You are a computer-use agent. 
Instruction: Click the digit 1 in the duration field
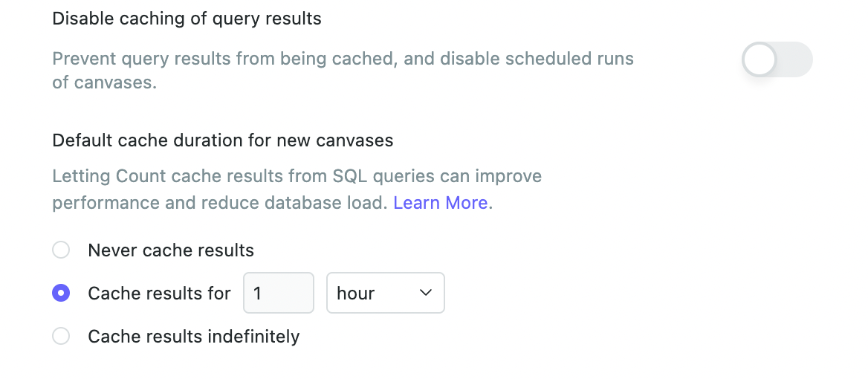(258, 294)
